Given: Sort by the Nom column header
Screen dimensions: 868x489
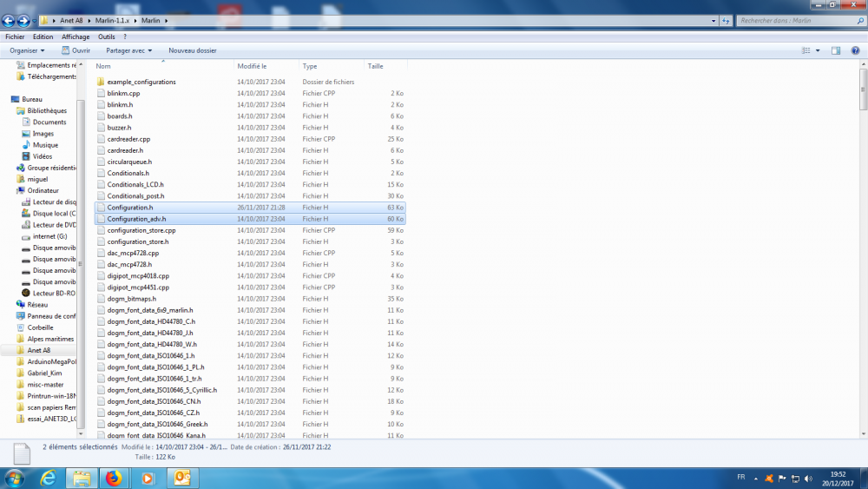Looking at the screenshot, I should coord(163,66).
